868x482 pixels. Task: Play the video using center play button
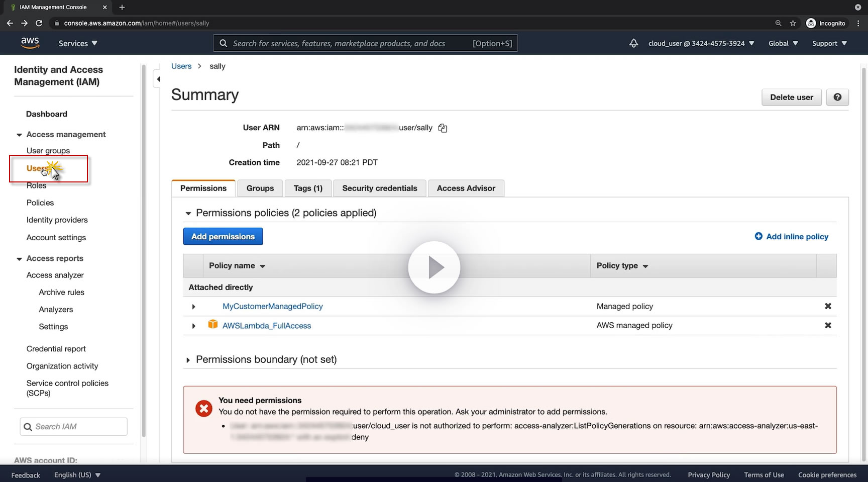pos(434,267)
